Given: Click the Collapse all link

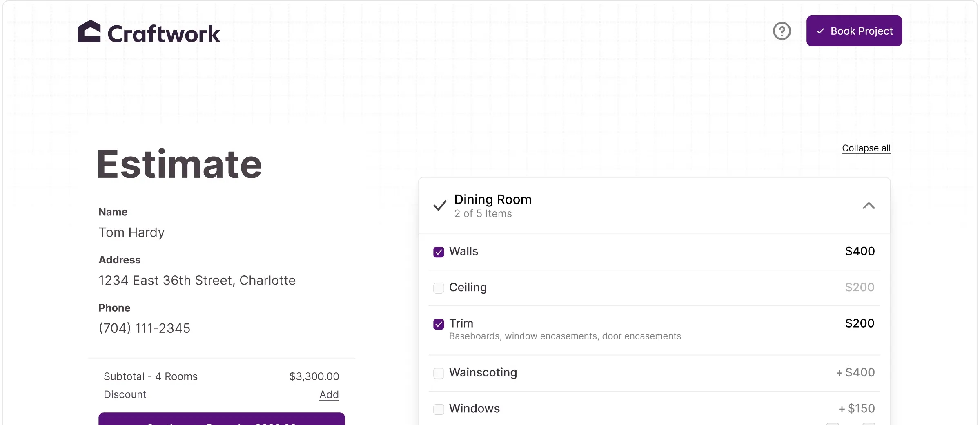Looking at the screenshot, I should [866, 148].
